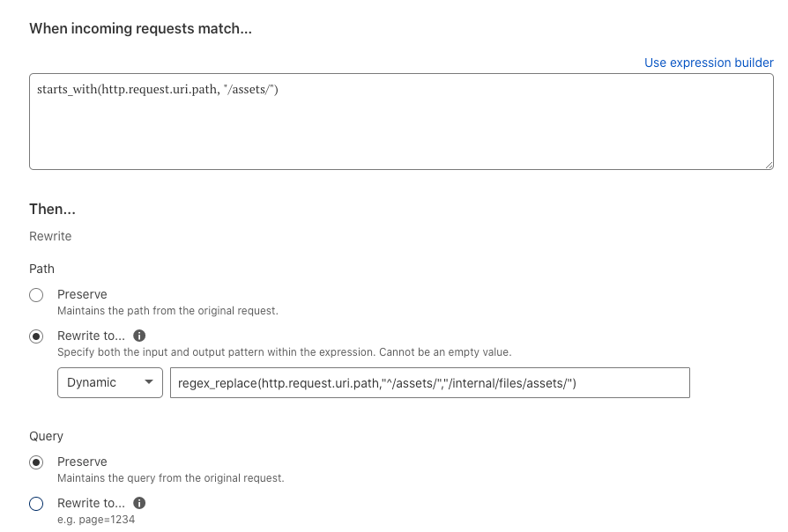
Task: Select the Path Preserve radio button
Action: (x=36, y=295)
